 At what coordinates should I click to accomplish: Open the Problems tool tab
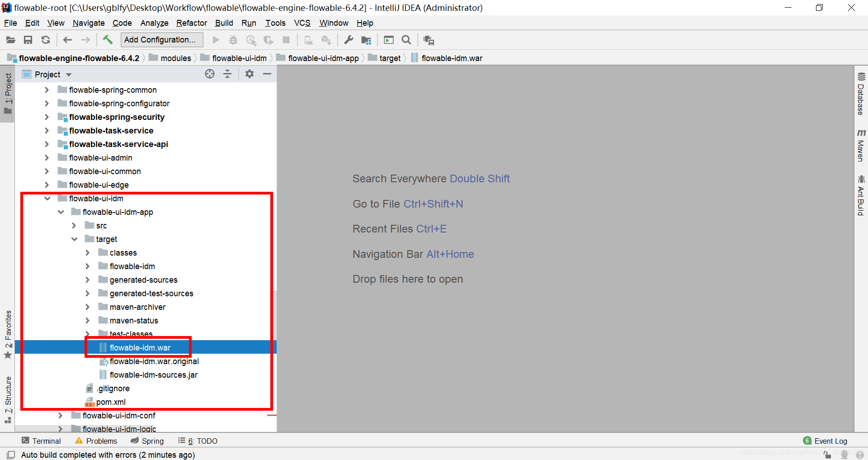coord(96,441)
